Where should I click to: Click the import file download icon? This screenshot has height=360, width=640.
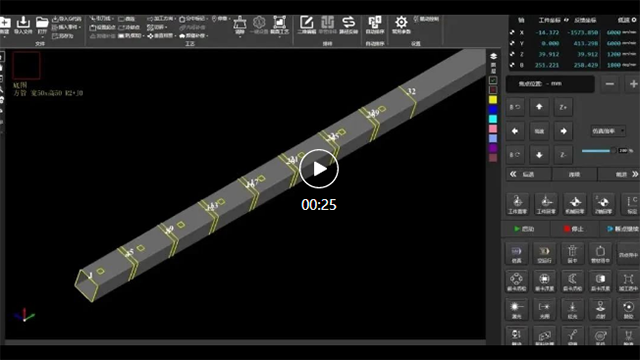23,25
